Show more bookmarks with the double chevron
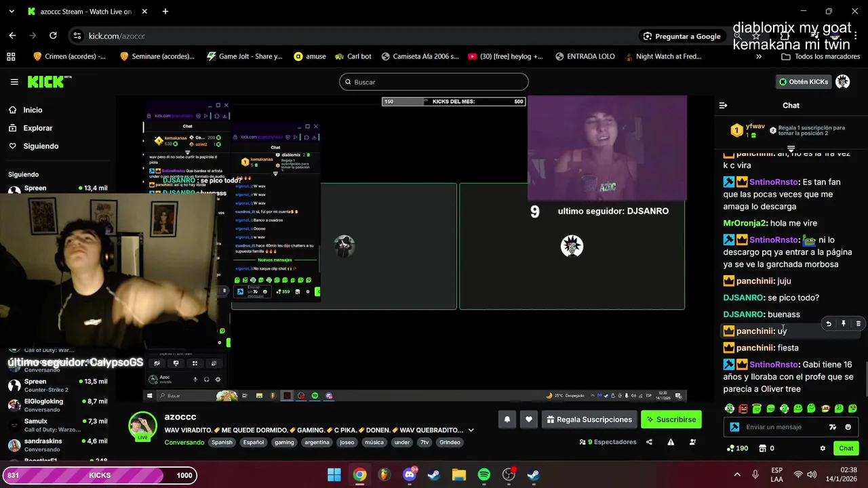 click(758, 56)
